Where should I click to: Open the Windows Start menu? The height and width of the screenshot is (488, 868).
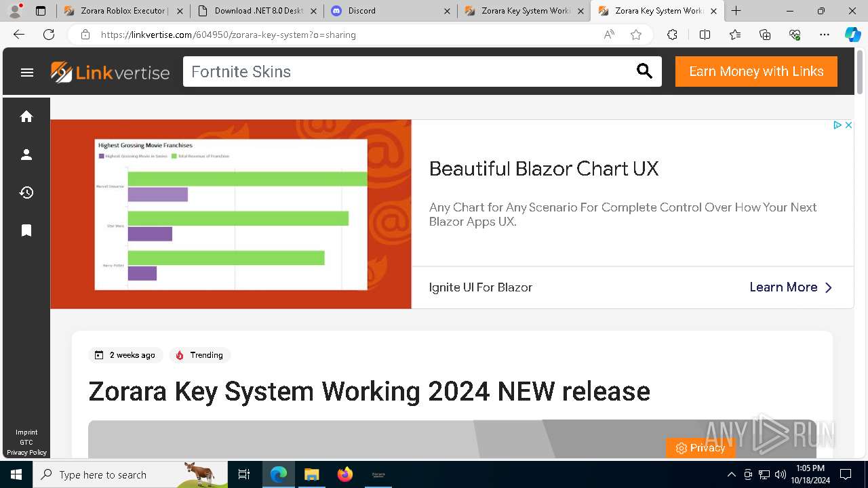point(16,474)
